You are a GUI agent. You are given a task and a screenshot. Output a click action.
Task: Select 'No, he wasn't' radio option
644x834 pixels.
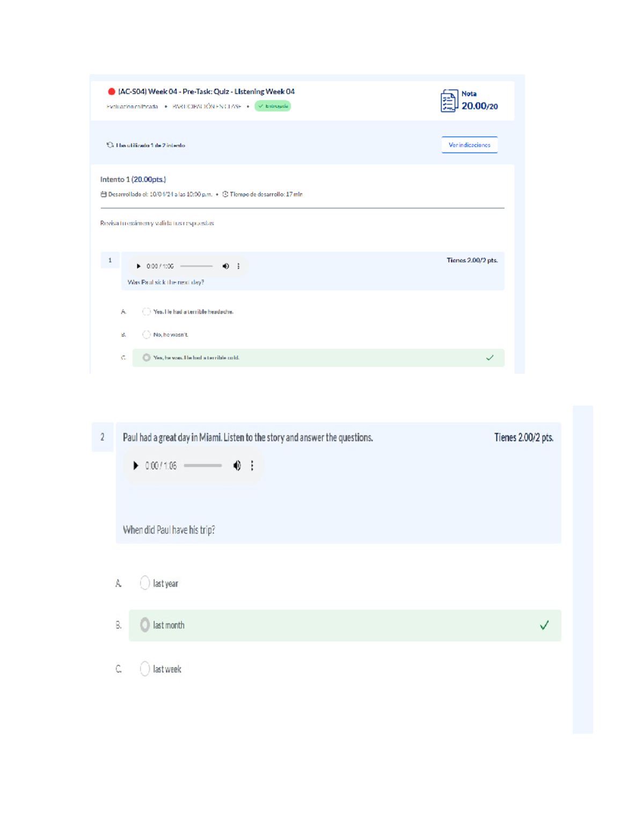coord(147,335)
